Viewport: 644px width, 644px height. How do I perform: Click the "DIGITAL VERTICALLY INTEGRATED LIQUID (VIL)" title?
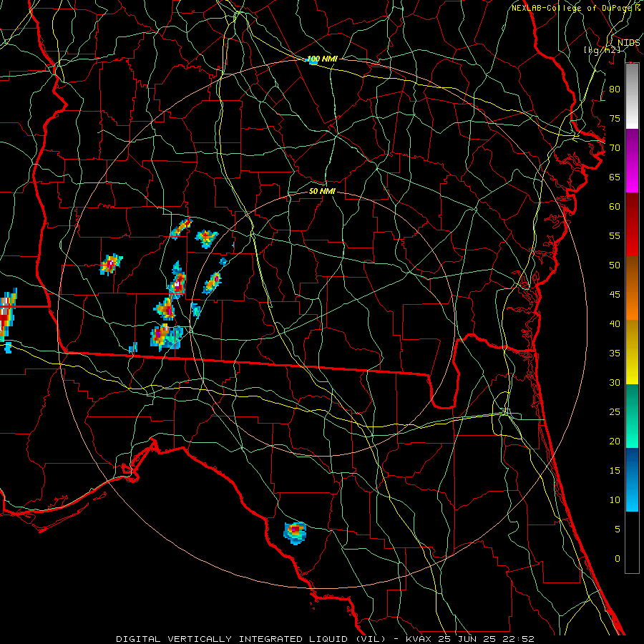pos(252,639)
